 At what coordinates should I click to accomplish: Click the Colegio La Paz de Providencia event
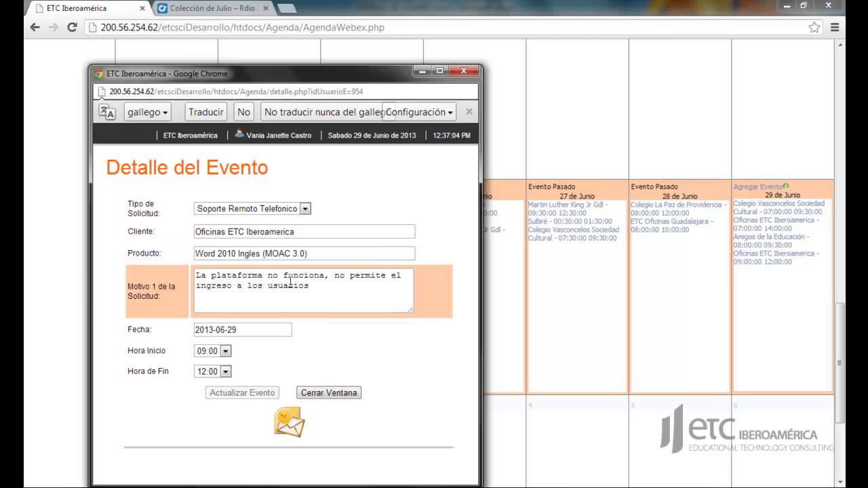[678, 209]
